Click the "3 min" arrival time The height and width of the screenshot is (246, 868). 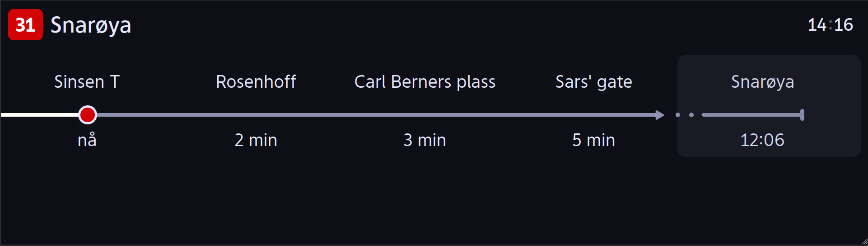pos(425,140)
